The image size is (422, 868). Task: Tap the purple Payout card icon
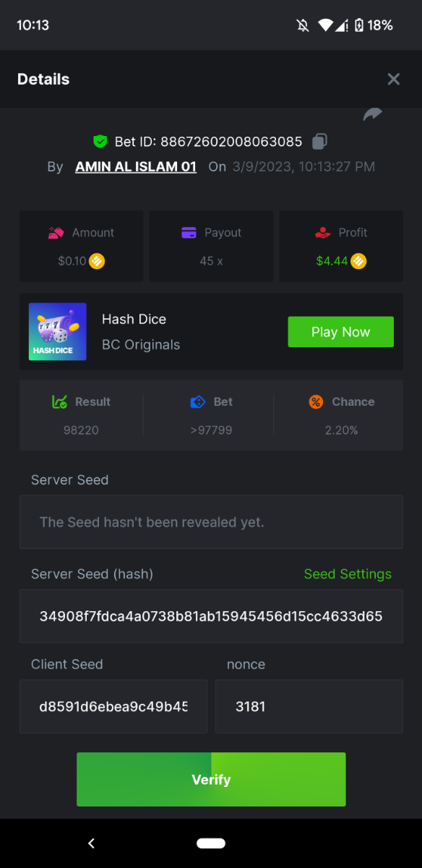(189, 233)
